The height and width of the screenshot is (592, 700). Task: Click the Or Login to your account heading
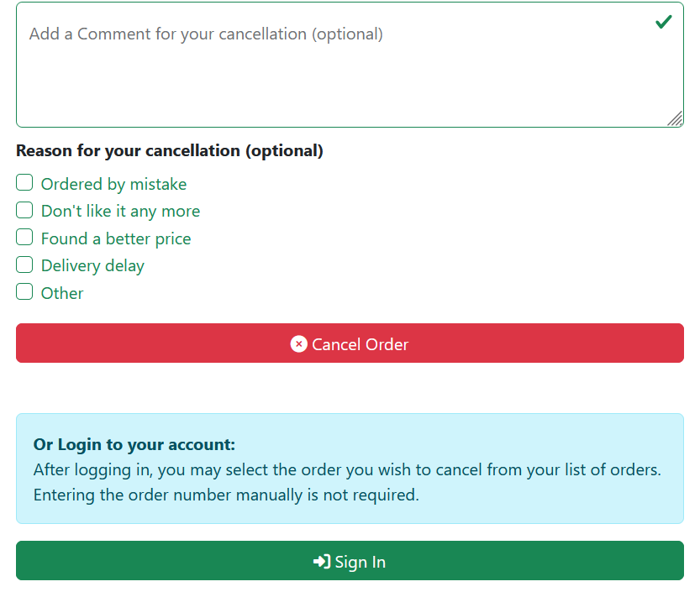click(x=134, y=444)
